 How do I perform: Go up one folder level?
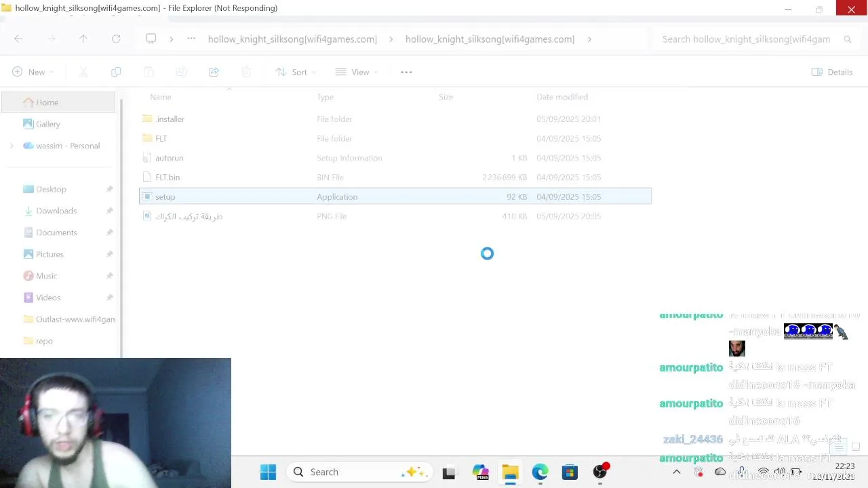tap(83, 39)
